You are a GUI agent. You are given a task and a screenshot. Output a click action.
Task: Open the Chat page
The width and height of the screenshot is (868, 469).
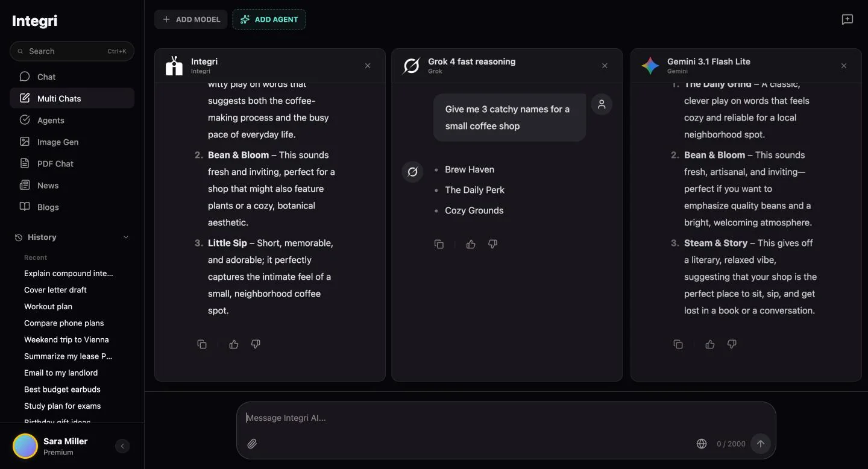(72, 77)
